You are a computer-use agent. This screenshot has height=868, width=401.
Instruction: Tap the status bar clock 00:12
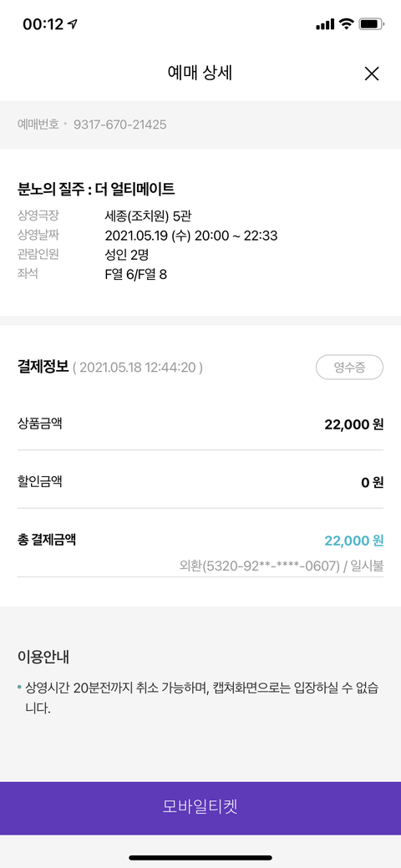[43, 24]
